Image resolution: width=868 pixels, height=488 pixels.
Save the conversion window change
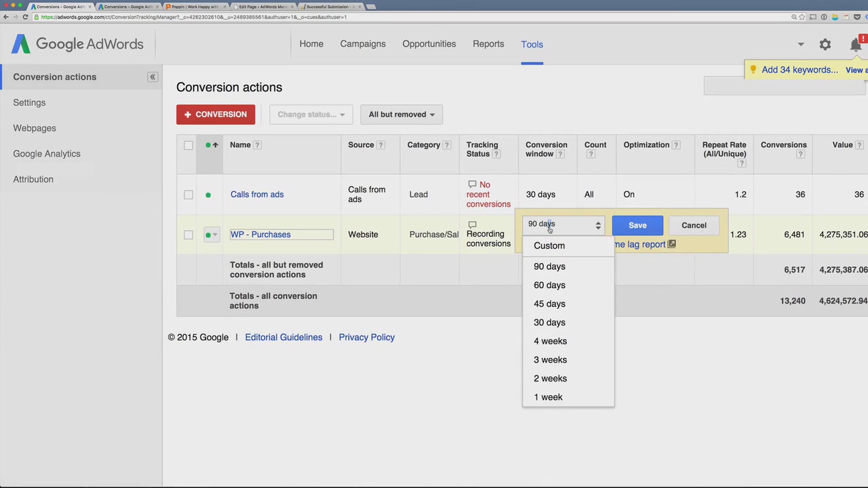click(x=637, y=225)
